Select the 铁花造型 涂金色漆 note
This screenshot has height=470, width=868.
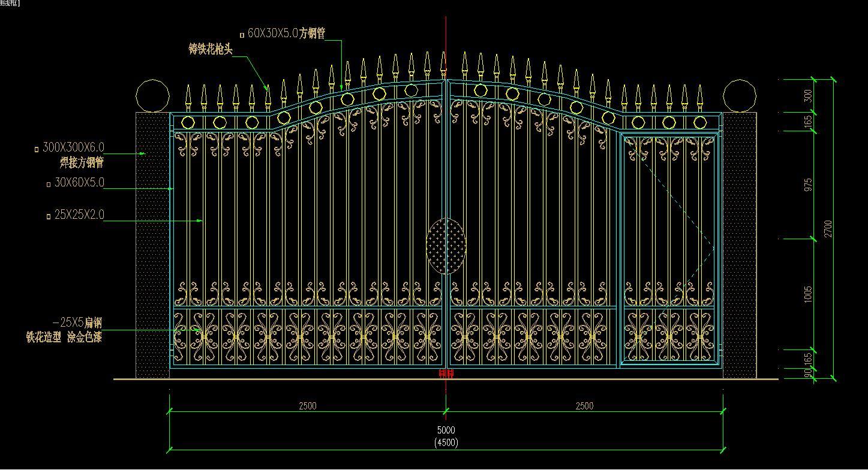tap(64, 338)
